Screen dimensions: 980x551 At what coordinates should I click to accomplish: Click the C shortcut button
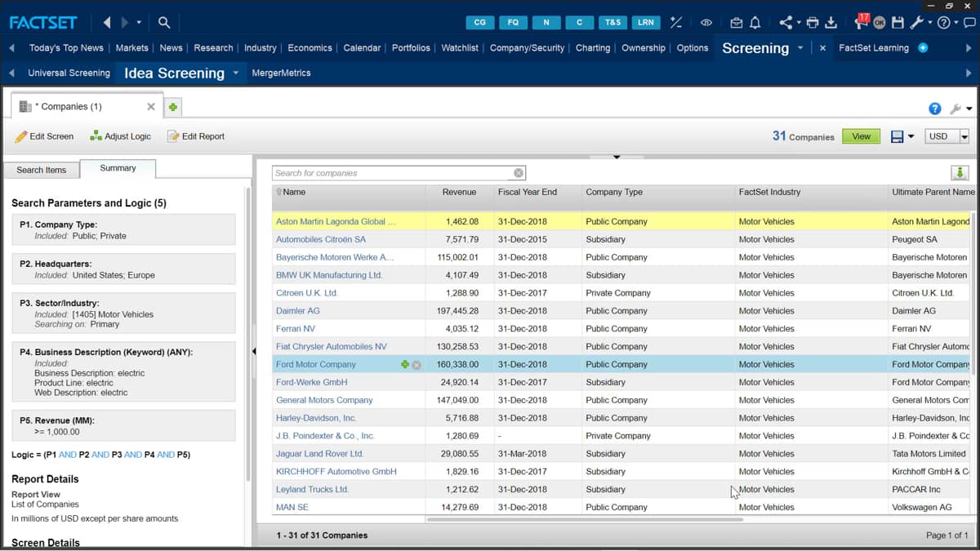coord(579,22)
